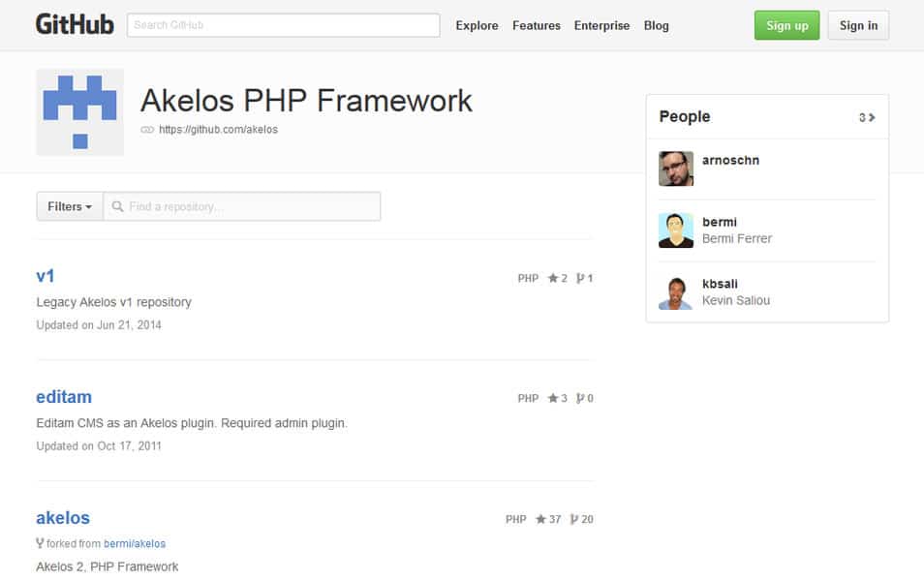
Task: Click 'Updated on Jun 21, 2014' text
Action: tap(99, 324)
